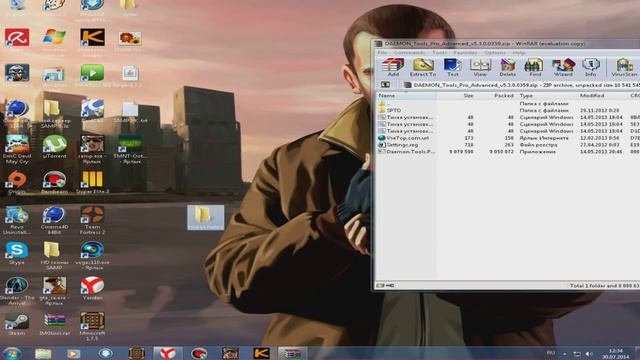Open the Help menu in WinRAR
Viewport: 640px width, 360px height.
coord(518,53)
